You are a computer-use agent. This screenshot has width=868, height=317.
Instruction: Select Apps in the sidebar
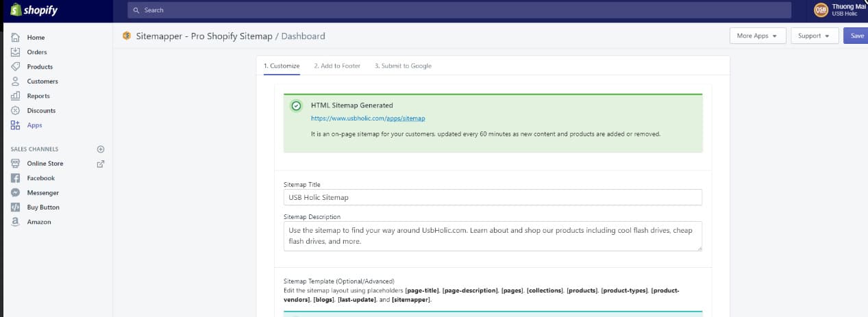34,125
